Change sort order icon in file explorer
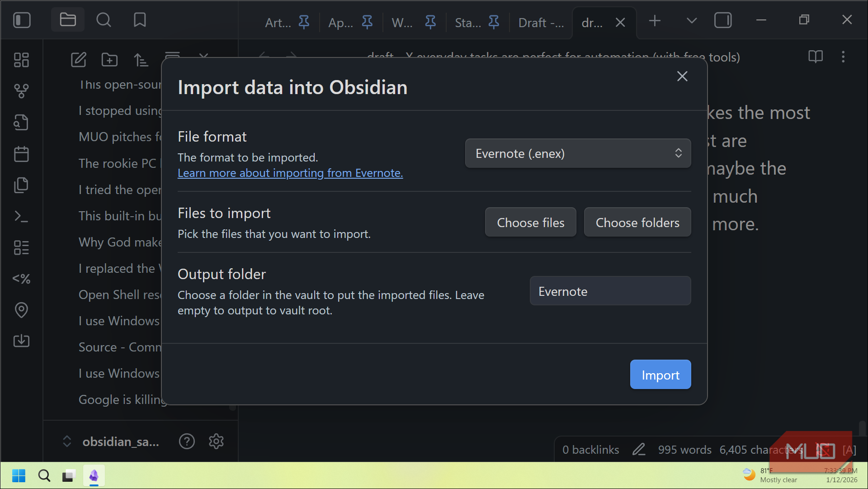The width and height of the screenshot is (868, 489). 141,60
